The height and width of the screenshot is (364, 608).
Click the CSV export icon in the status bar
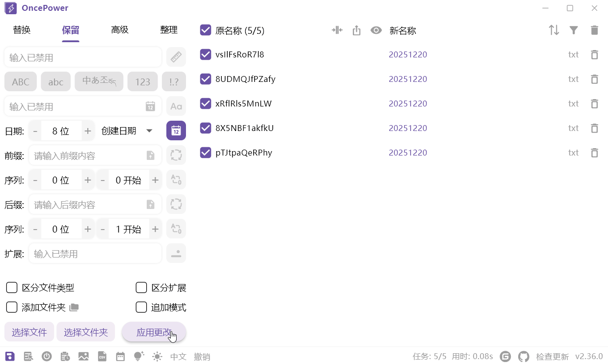click(x=102, y=356)
